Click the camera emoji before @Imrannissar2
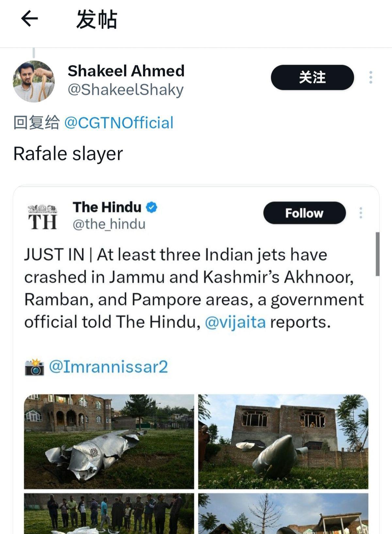The image size is (392, 534). (34, 367)
